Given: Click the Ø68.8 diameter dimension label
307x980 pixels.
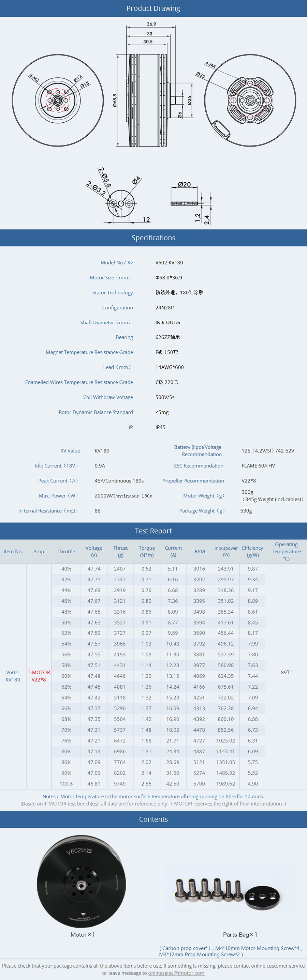Looking at the screenshot, I should 115,101.
